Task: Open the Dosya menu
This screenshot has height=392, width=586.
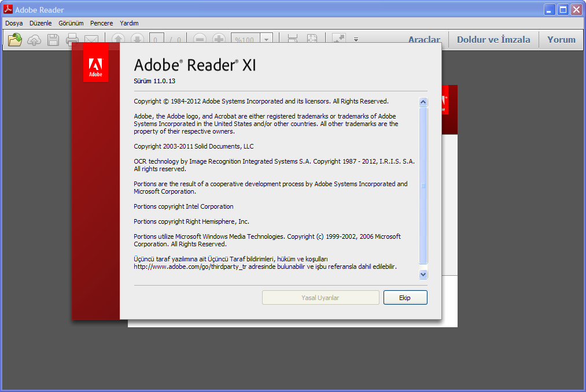Action: (14, 23)
